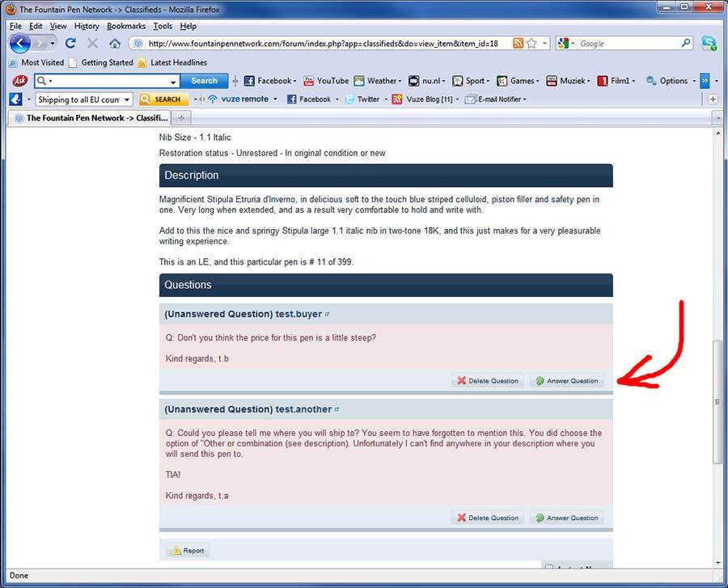Open a new tab with plus button
The height and width of the screenshot is (588, 728).
click(181, 118)
